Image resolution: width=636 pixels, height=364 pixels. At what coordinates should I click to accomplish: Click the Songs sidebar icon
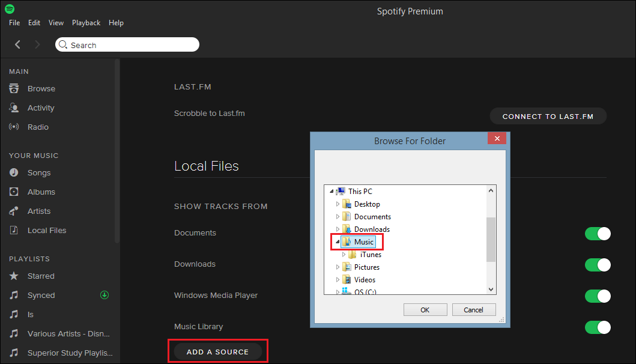[14, 172]
